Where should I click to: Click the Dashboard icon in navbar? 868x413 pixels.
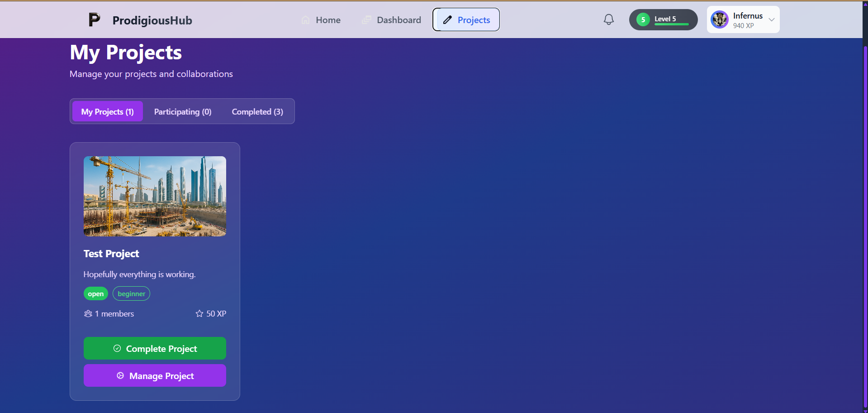tap(366, 20)
